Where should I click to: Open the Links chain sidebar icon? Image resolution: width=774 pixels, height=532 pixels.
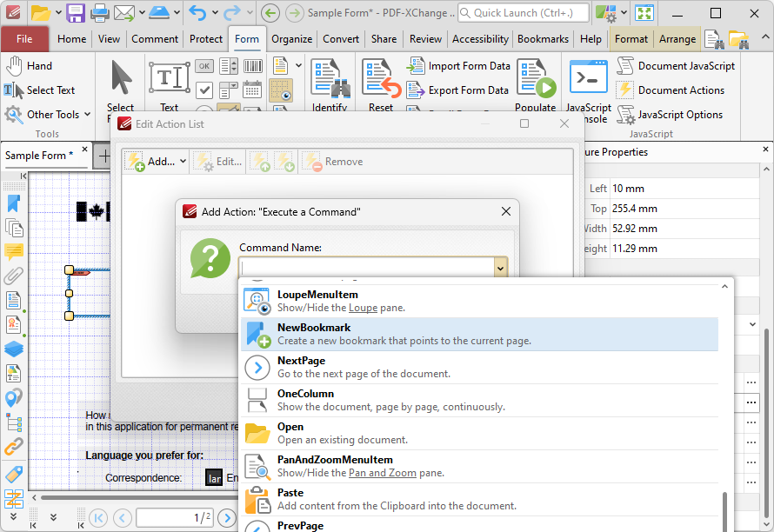tap(14, 447)
